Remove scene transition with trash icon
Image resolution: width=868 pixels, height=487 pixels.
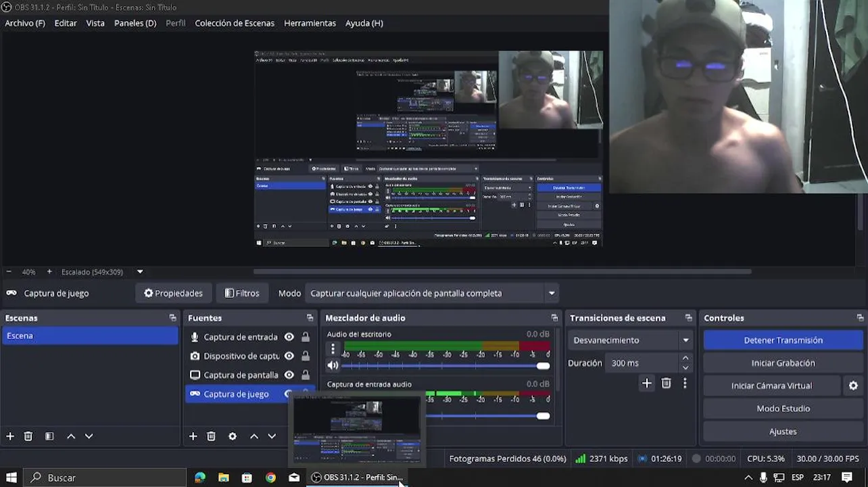point(666,384)
